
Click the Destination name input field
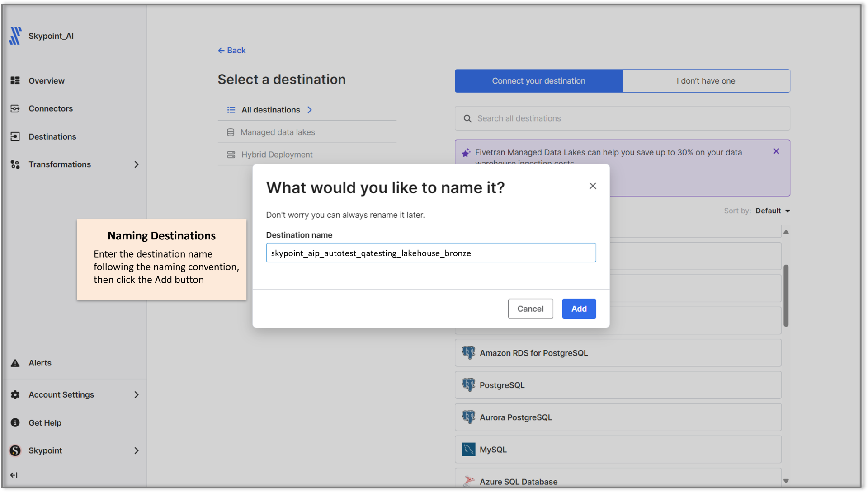(431, 253)
